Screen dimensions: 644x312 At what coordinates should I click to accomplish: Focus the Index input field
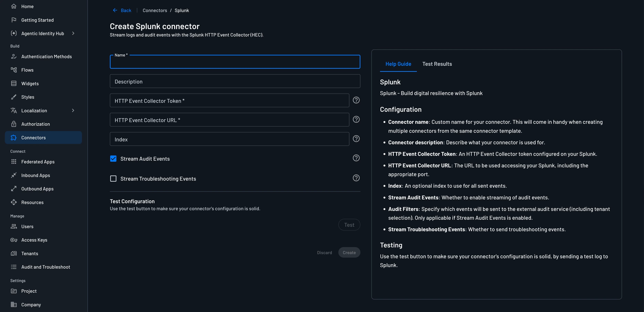click(x=230, y=139)
